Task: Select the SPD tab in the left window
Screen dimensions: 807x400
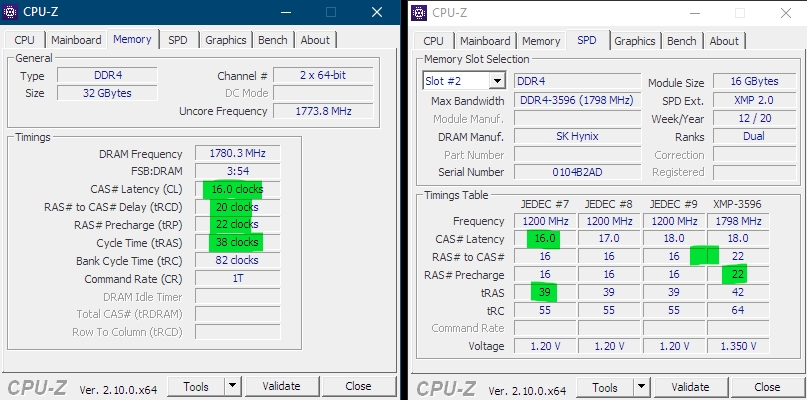Action: (x=177, y=40)
